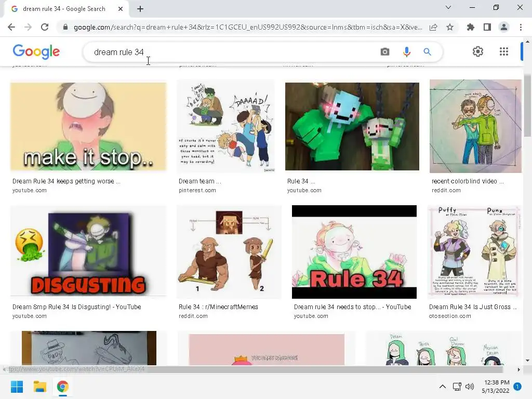Viewport: 532px width, 399px height.
Task: Click the Chrome address bar URL
Action: click(x=248, y=27)
